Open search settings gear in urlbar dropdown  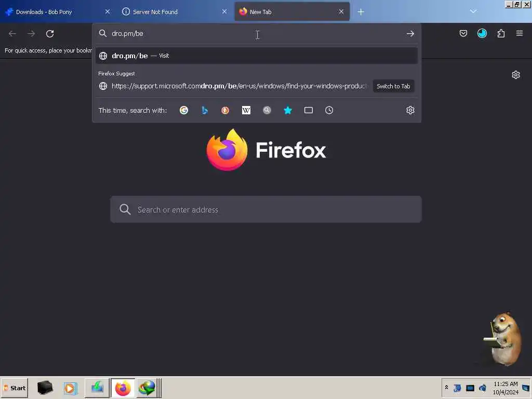point(410,110)
